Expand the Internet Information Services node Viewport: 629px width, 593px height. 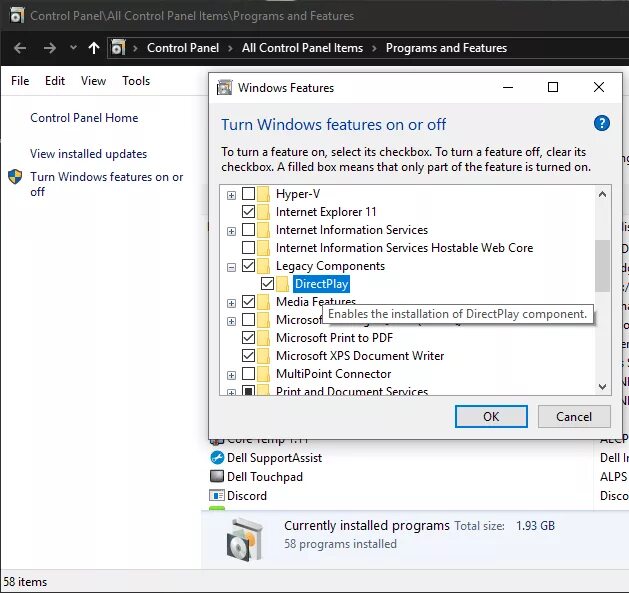tap(231, 232)
